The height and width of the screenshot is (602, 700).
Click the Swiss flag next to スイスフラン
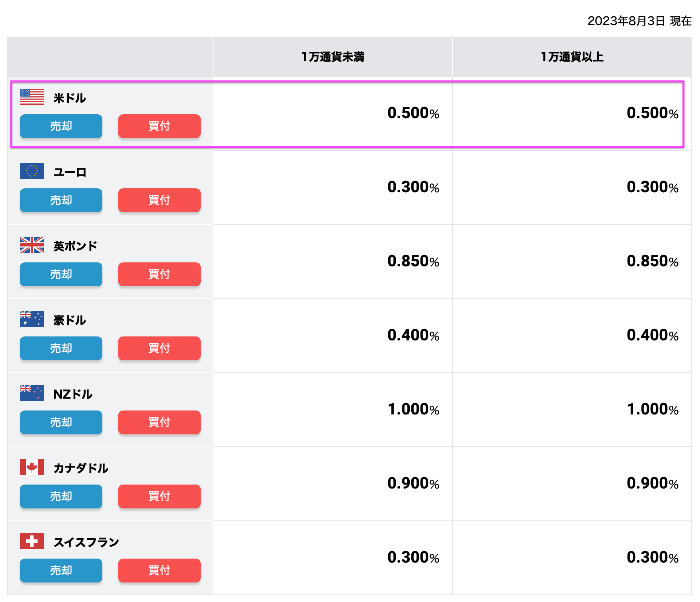(x=32, y=541)
